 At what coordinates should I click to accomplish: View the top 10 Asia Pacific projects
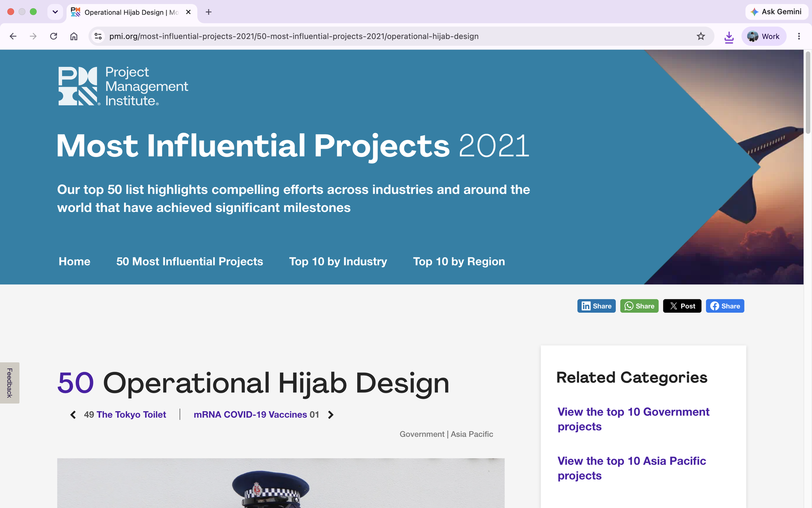coord(632,468)
